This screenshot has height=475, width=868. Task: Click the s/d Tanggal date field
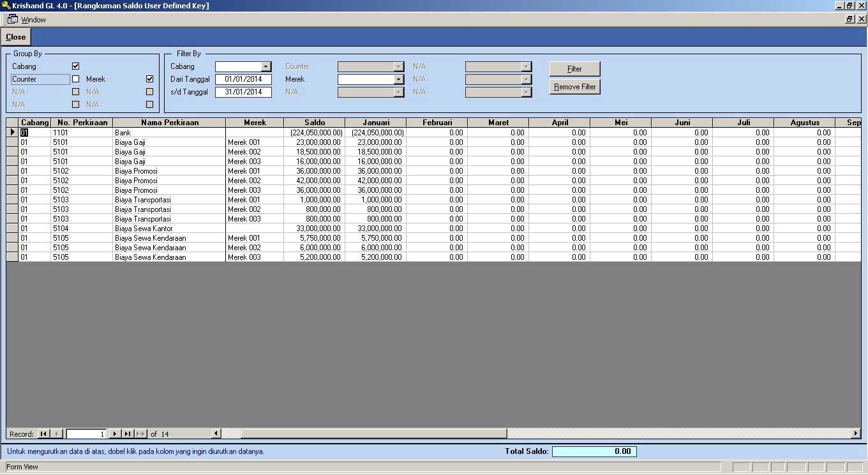pyautogui.click(x=243, y=92)
